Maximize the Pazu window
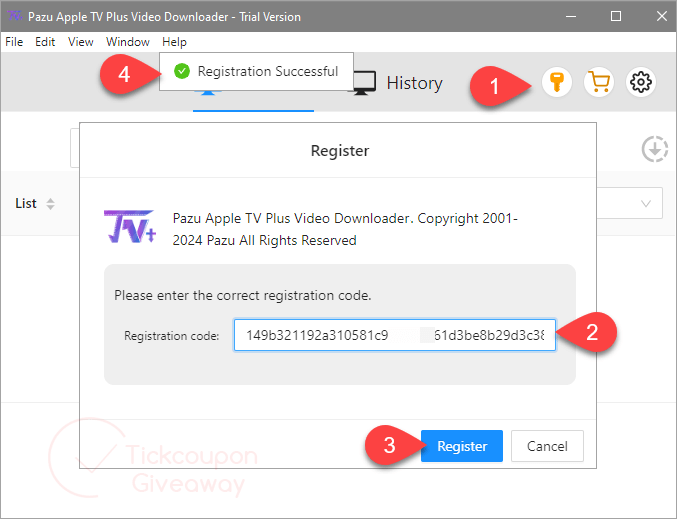Viewport: 677px width, 519px height. click(x=616, y=16)
